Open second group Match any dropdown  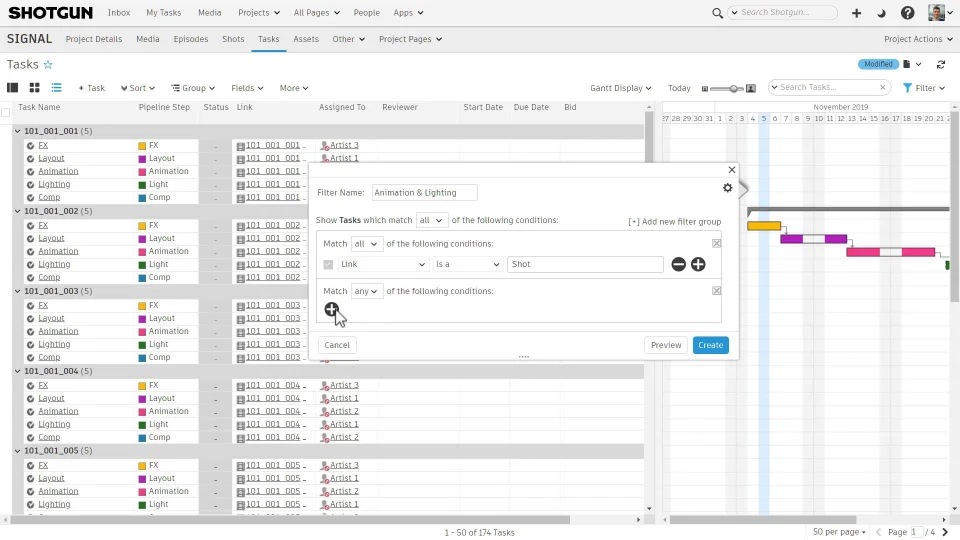pos(367,291)
